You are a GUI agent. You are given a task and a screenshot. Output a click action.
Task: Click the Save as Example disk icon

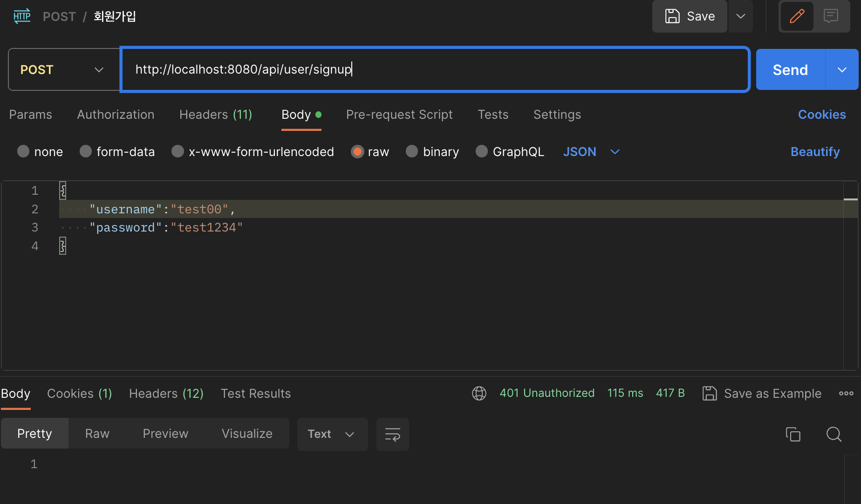[710, 394]
